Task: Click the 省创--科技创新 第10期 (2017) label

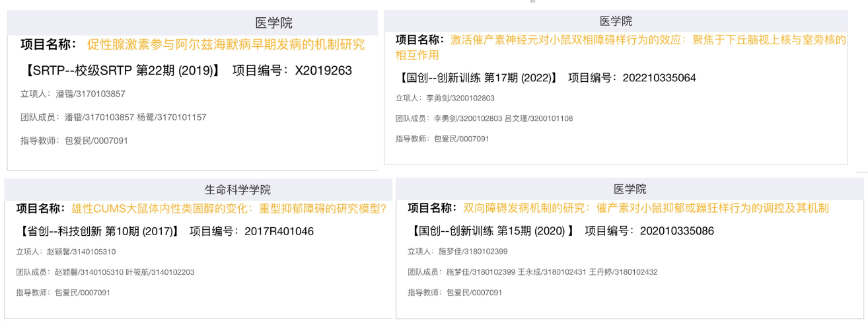Action: pyautogui.click(x=99, y=232)
